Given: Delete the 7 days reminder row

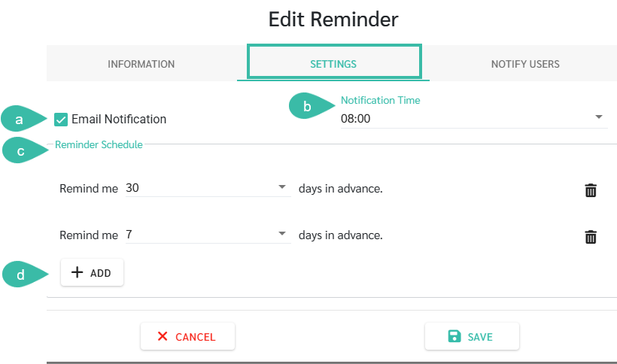Looking at the screenshot, I should pyautogui.click(x=591, y=237).
